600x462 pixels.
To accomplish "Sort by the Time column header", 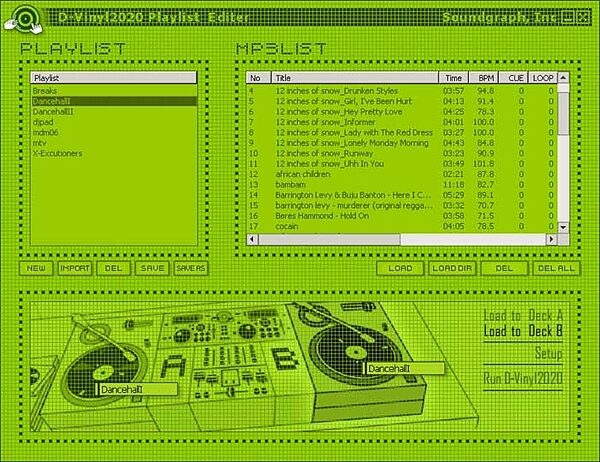I will (453, 78).
